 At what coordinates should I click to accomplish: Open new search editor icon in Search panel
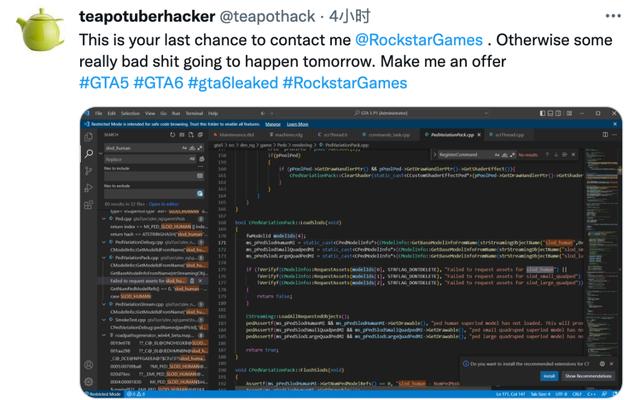click(191, 134)
